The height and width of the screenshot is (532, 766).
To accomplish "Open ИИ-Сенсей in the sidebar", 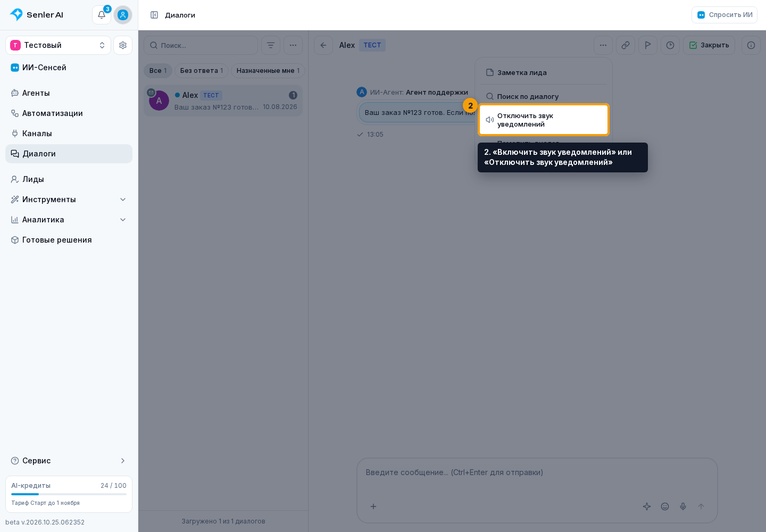I will pos(69,68).
